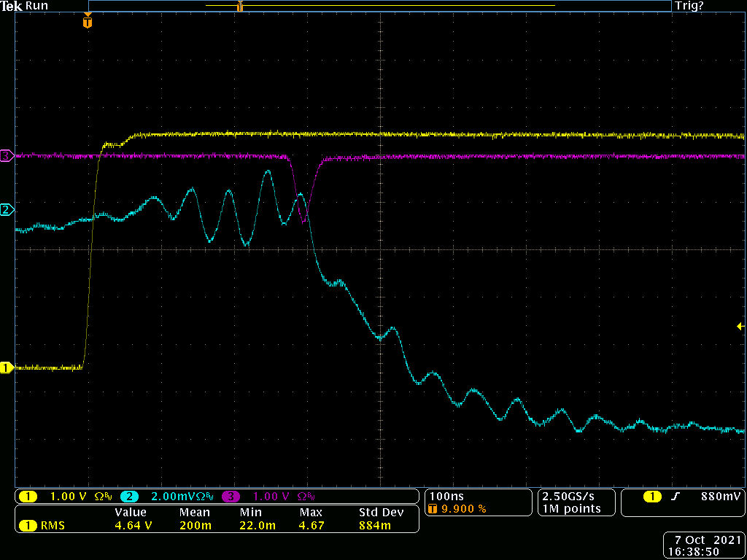Viewport: 747px width, 560px height.
Task: Toggle the channel 2 cyan badge
Action: pos(129,497)
